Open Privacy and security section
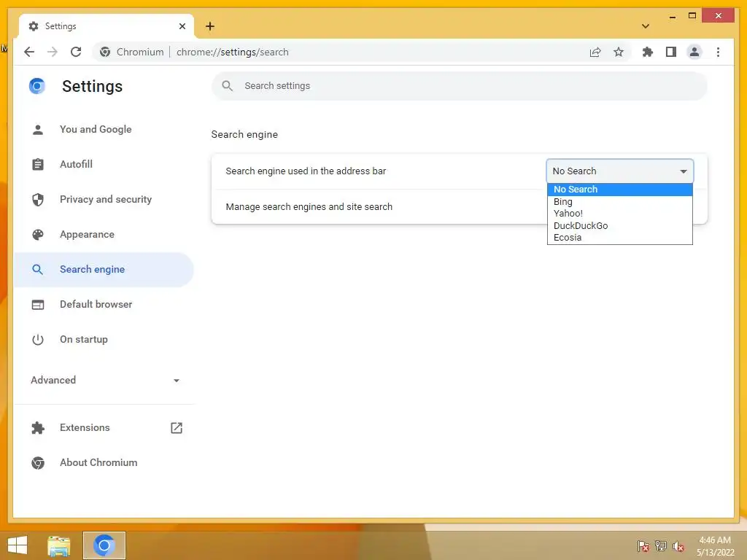The height and width of the screenshot is (560, 747). [x=104, y=200]
